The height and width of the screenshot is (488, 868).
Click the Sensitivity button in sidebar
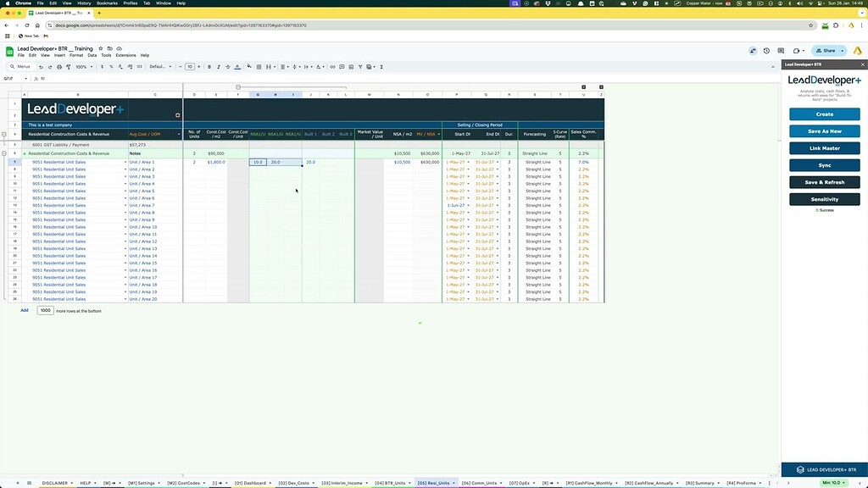click(x=824, y=199)
